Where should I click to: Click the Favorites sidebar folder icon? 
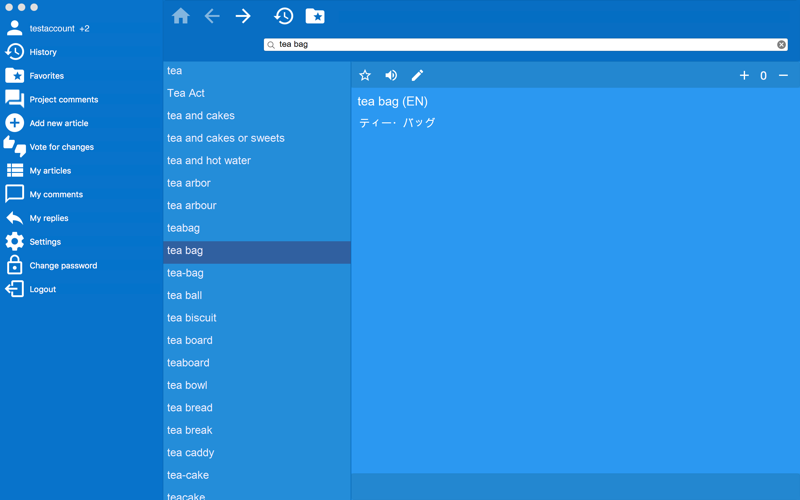pos(14,76)
